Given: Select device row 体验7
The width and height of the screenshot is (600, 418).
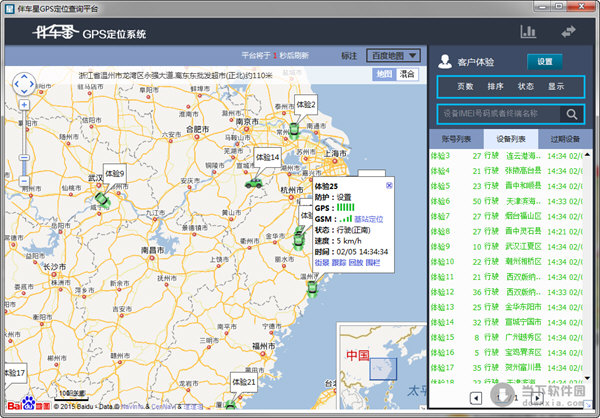Looking at the screenshot, I should [506, 217].
